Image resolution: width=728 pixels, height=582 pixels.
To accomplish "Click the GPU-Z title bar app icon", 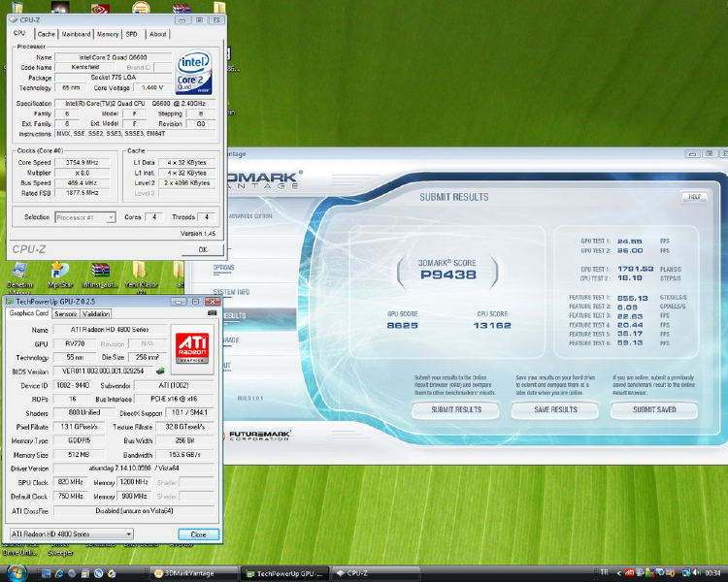I will pyautogui.click(x=10, y=302).
